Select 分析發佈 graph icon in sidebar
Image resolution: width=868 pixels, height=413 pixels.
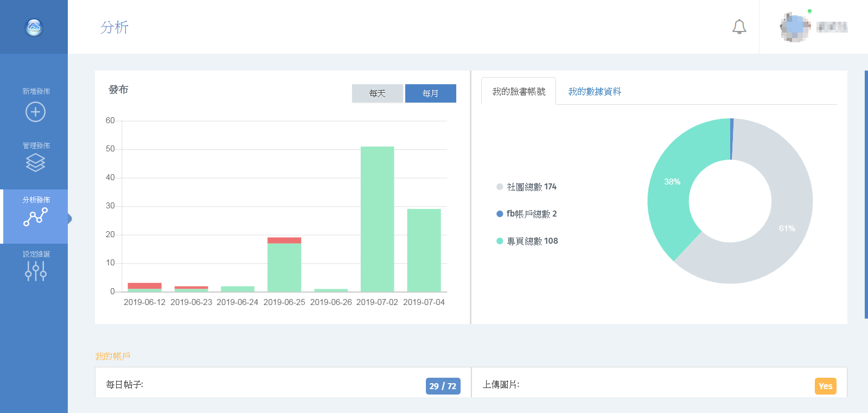[35, 217]
